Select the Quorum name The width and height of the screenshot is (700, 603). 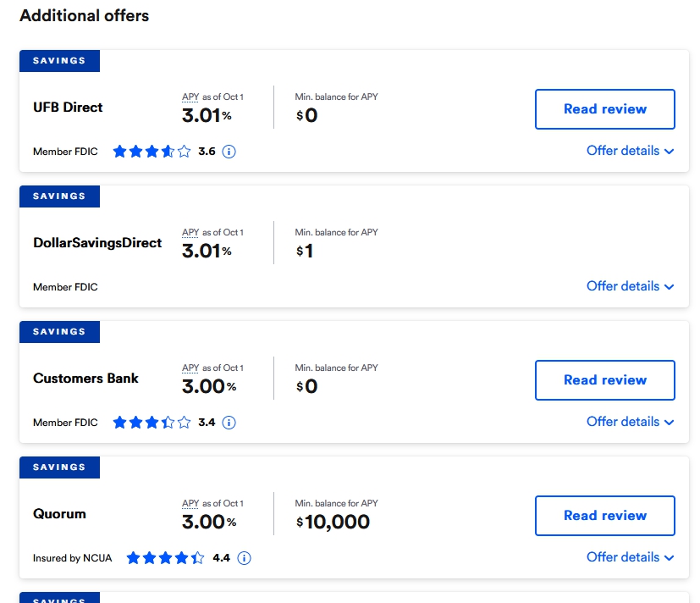(x=59, y=514)
